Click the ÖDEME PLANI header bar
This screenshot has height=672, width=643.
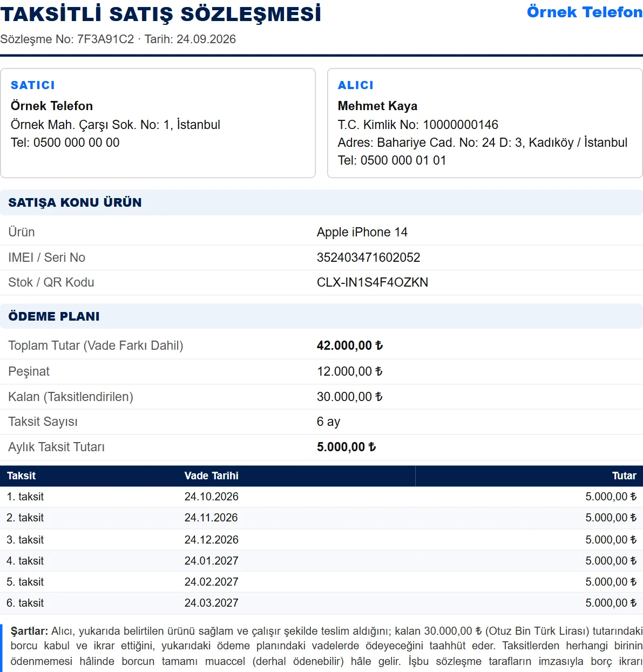tap(321, 316)
